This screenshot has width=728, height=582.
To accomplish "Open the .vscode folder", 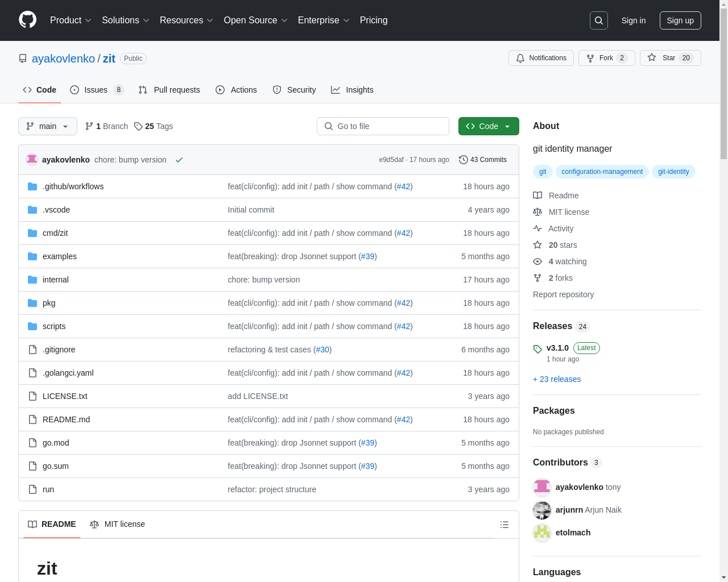I will (x=56, y=210).
